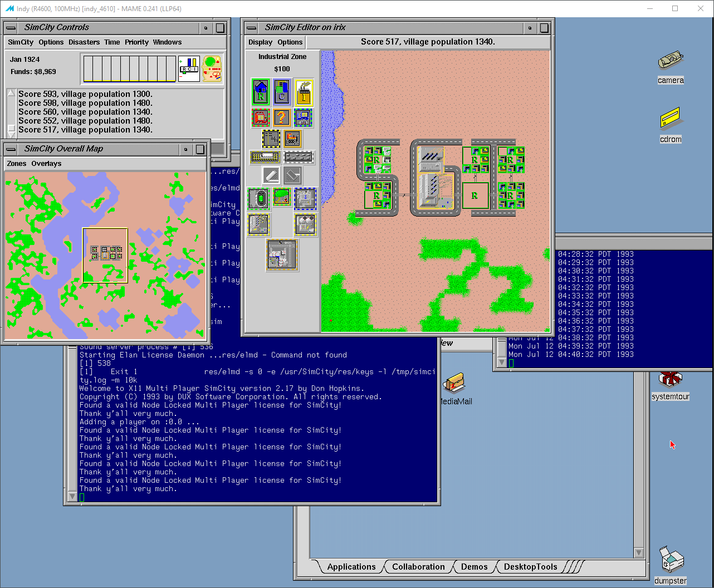Select the Road building tool

[299, 156]
